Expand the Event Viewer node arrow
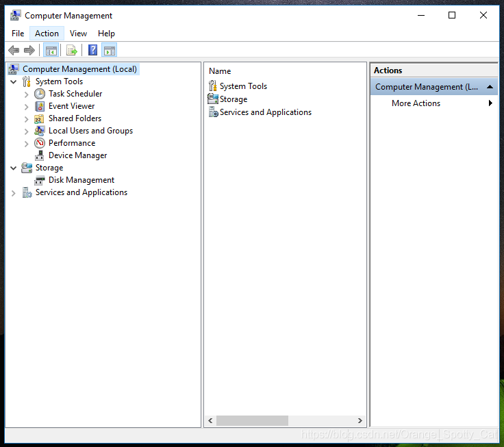 (27, 106)
